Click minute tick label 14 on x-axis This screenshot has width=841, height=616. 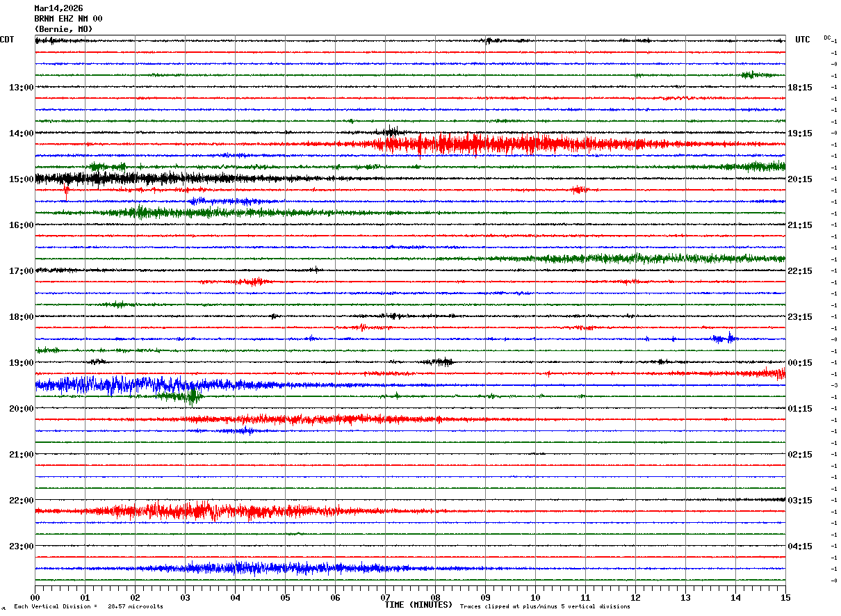735,598
